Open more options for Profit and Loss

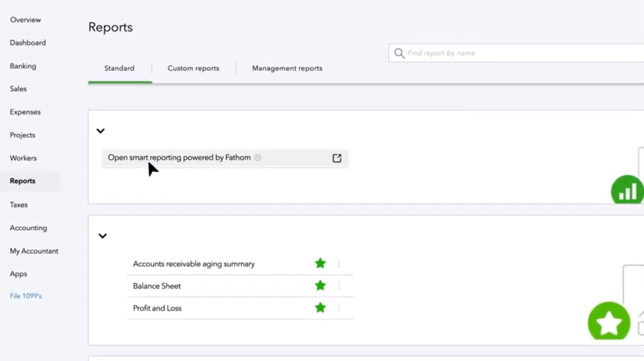click(x=339, y=308)
